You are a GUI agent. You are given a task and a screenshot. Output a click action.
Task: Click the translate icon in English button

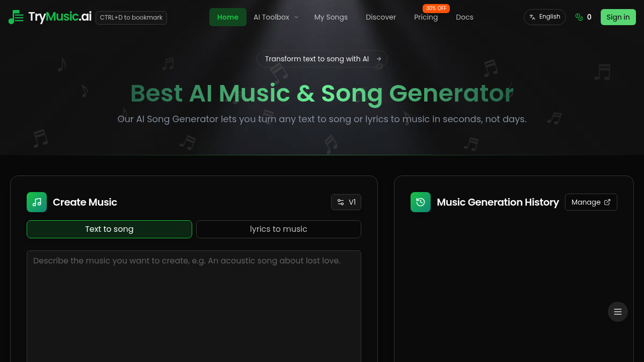[x=532, y=17]
